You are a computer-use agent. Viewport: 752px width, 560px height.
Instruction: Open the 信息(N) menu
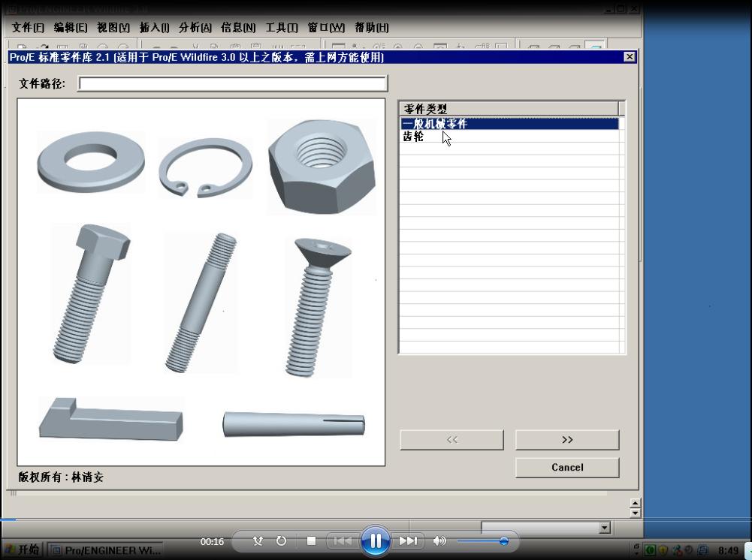[238, 28]
